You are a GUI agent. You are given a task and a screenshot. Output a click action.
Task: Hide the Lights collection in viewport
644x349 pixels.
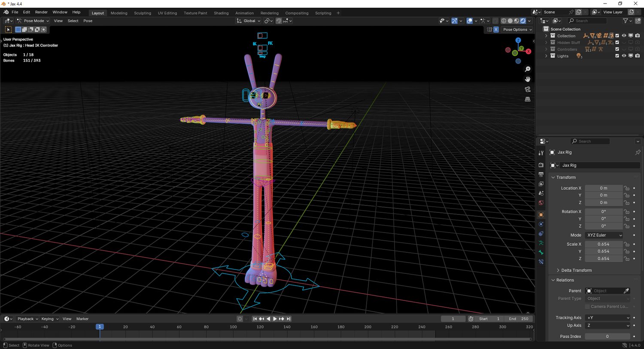(x=624, y=56)
